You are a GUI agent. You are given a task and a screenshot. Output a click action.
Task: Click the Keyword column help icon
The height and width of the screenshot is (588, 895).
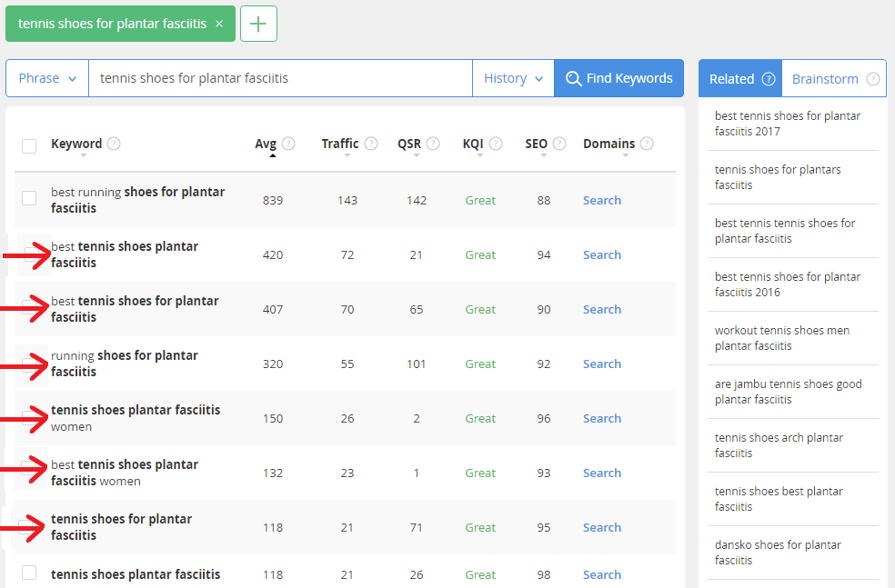click(x=115, y=143)
